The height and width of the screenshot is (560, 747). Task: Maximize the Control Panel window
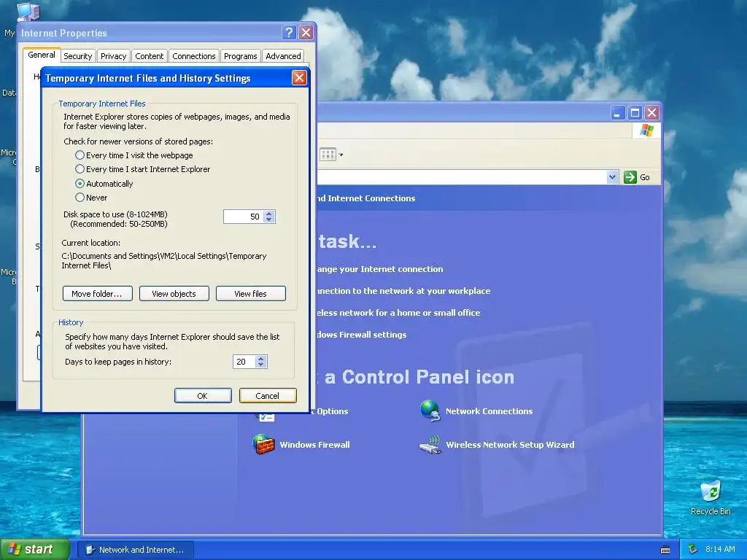point(635,113)
